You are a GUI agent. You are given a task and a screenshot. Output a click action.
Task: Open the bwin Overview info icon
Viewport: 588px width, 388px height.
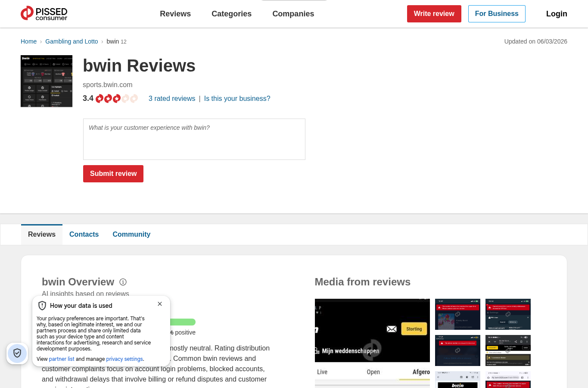pos(123,282)
